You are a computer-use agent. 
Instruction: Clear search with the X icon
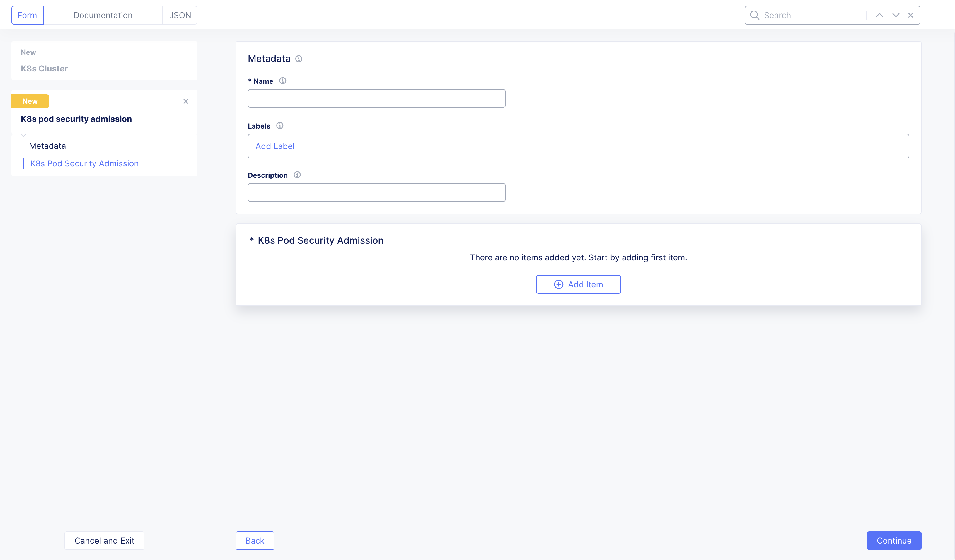coord(911,15)
